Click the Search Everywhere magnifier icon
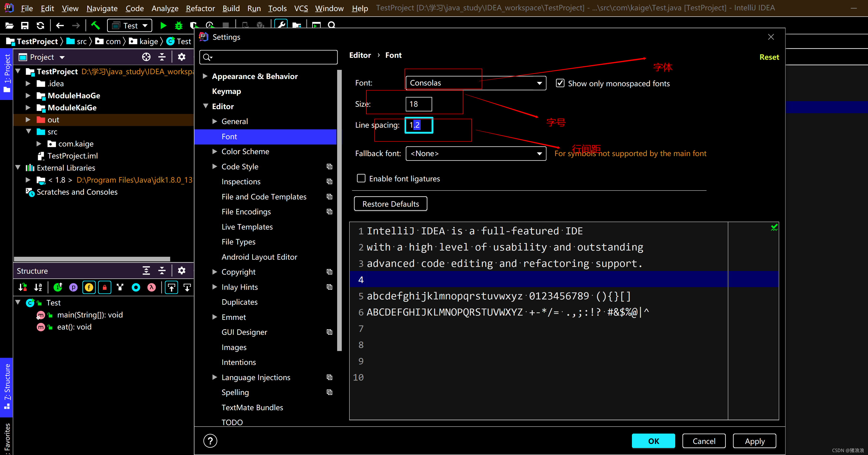The width and height of the screenshot is (868, 455). click(x=332, y=25)
